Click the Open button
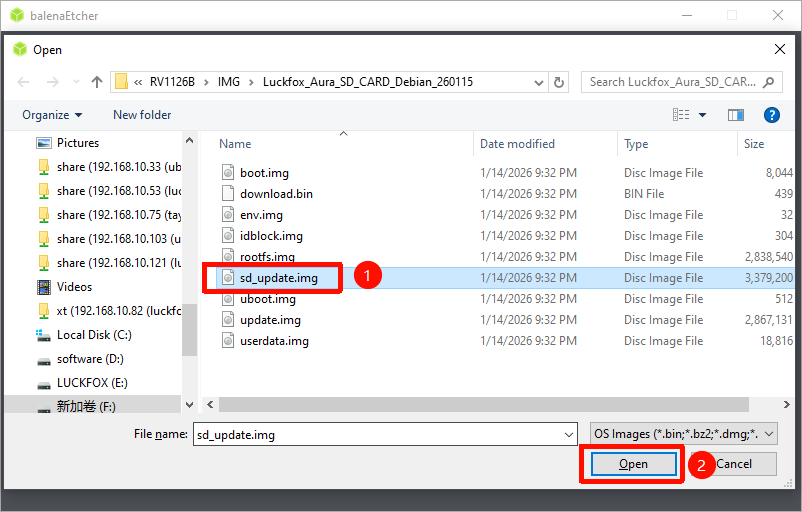Screen dimensions: 802x512 633,464
